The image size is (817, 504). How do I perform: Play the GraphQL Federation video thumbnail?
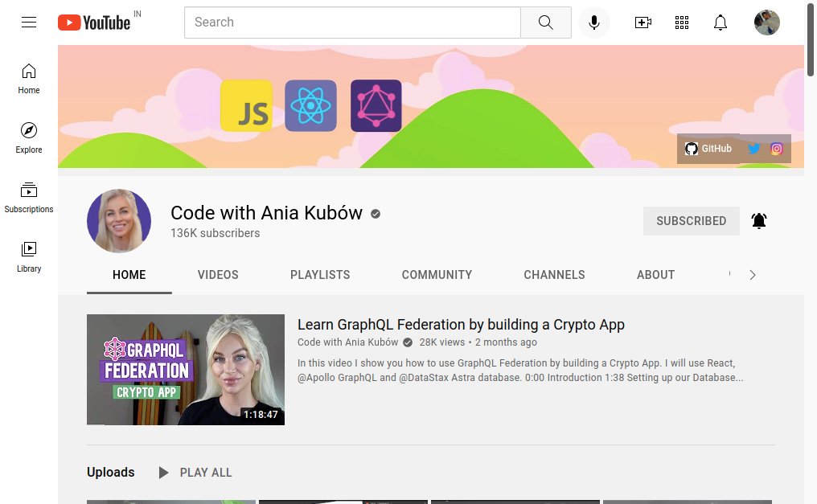pyautogui.click(x=186, y=370)
